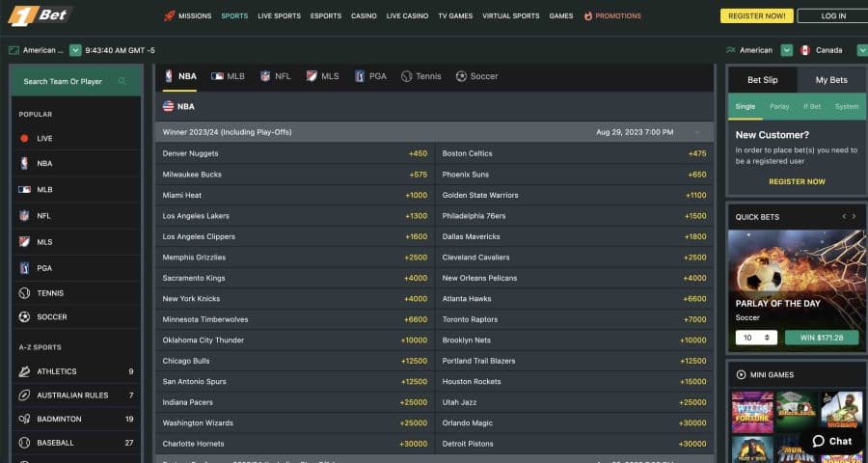The image size is (868, 463).
Task: Click the WIN $171.28 button
Action: 822,338
